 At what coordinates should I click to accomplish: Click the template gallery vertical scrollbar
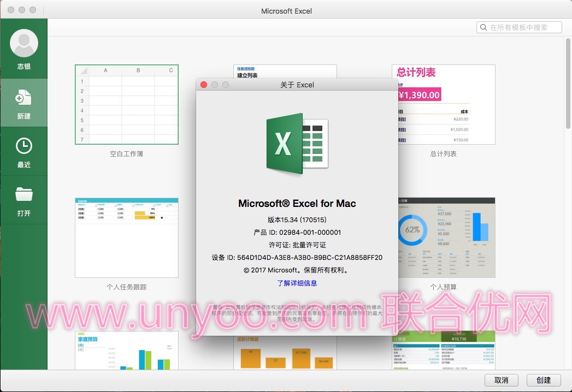[568, 83]
